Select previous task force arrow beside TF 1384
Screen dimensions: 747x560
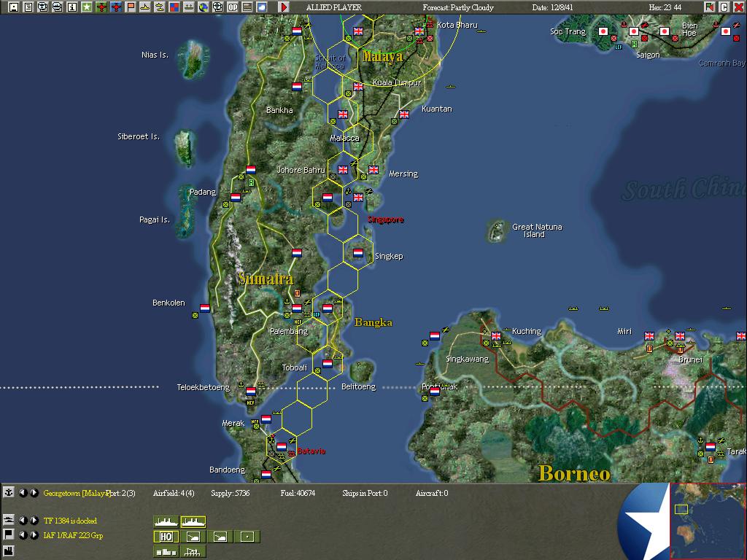[23, 520]
